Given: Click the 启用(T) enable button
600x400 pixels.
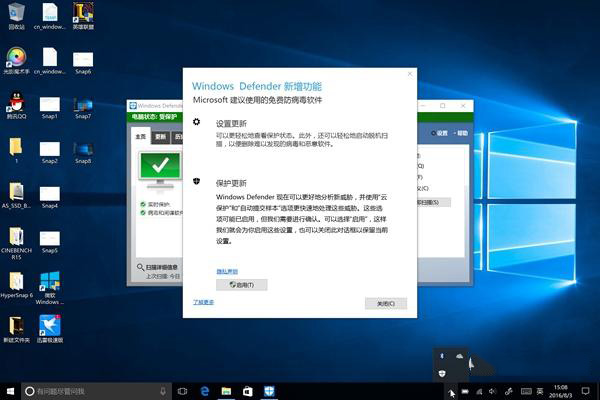Looking at the screenshot, I should (x=241, y=285).
